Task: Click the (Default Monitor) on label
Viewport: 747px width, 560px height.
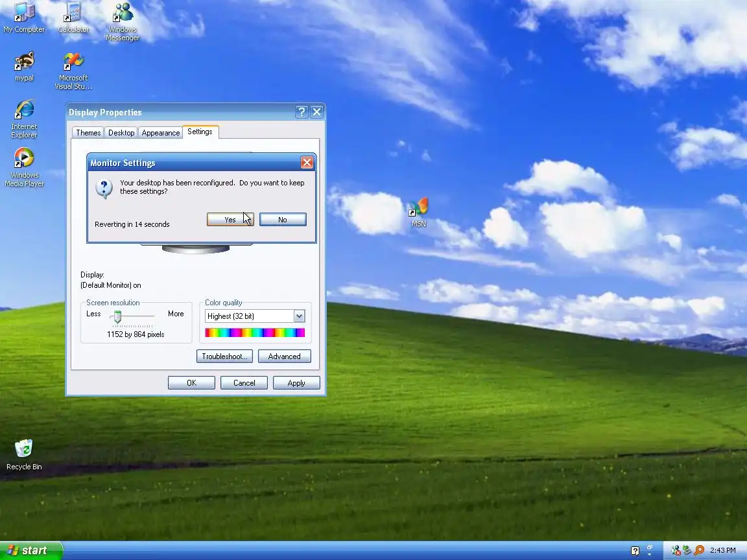Action: pos(110,285)
